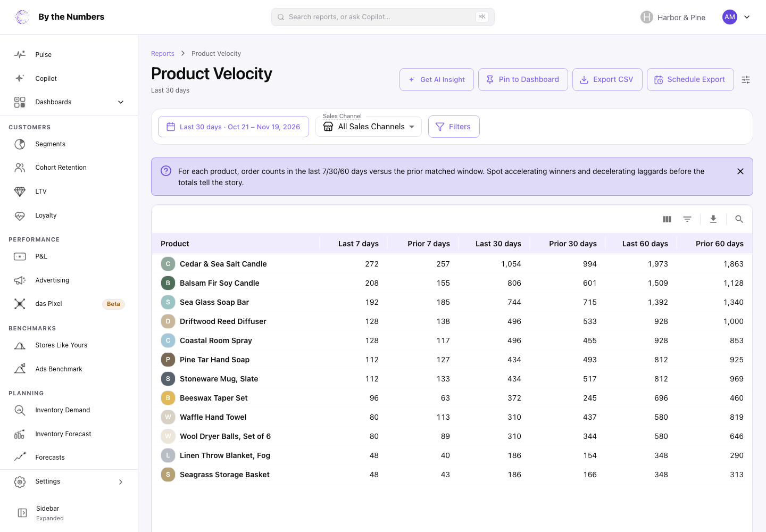Open the Segments sidebar icon

tap(20, 144)
